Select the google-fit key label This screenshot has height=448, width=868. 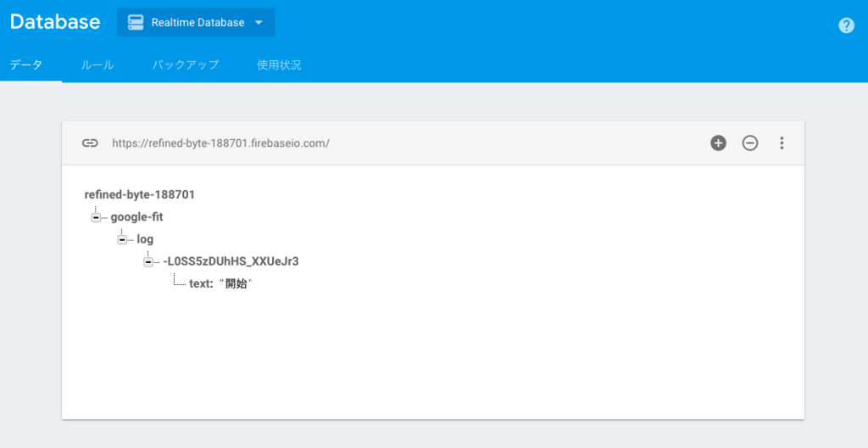tap(136, 217)
